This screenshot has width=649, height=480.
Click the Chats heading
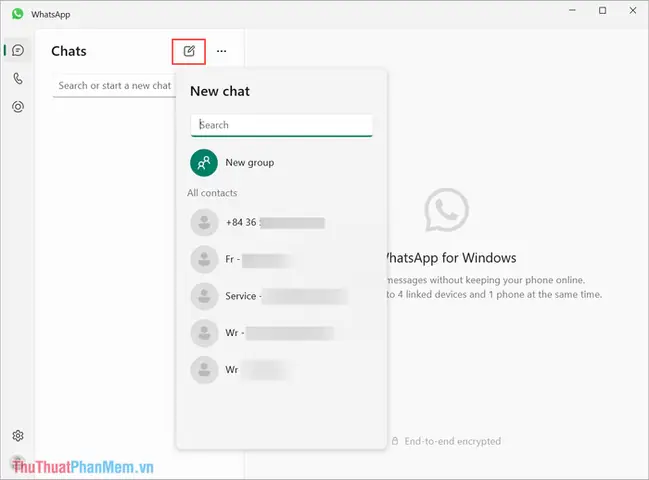tap(69, 51)
